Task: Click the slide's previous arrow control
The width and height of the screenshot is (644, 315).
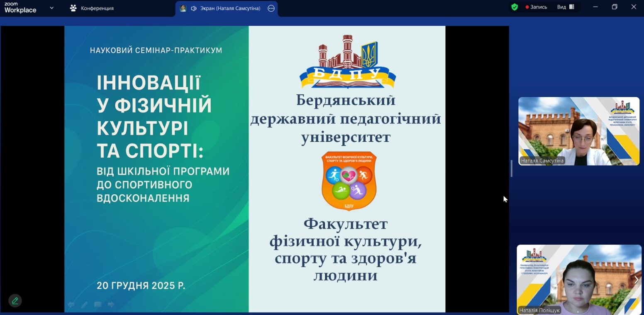Action: pyautogui.click(x=71, y=305)
